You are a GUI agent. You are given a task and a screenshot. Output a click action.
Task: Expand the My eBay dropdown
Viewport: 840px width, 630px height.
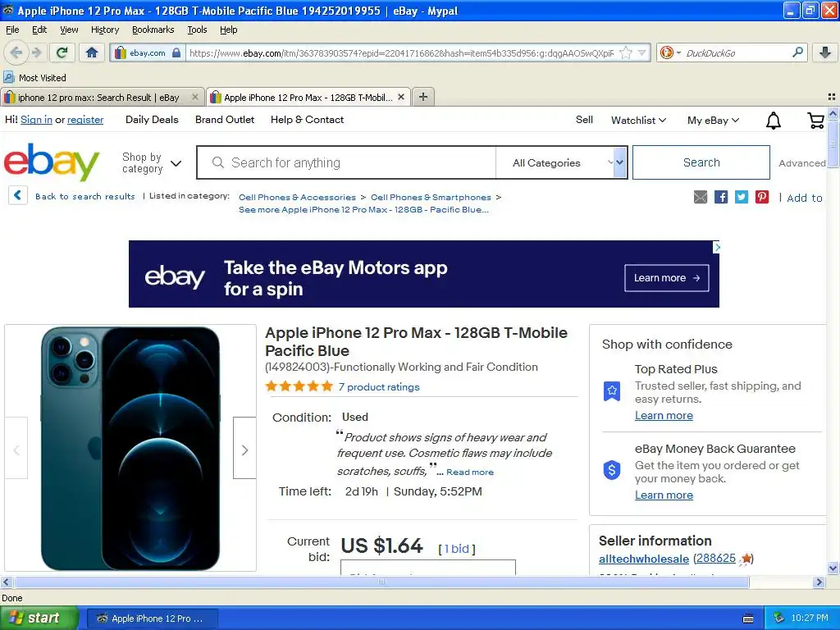713,121
